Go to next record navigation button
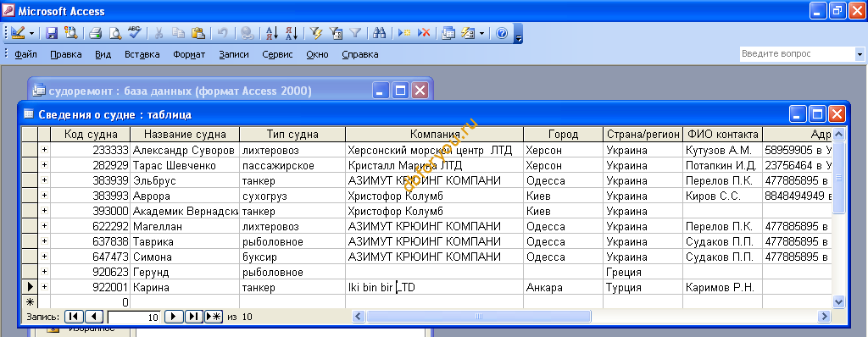Screen dimensions: 868x337 (175, 317)
